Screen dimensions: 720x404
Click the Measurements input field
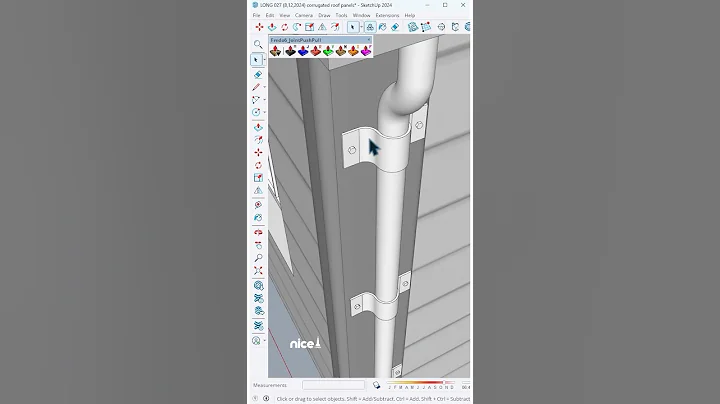pos(333,385)
